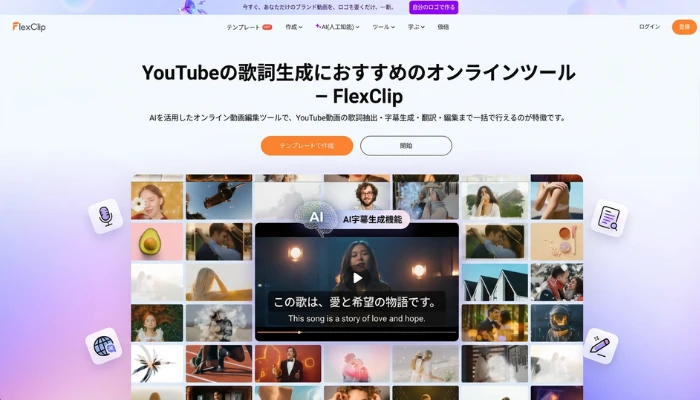Click the white 開始 button
Viewport: 700px width, 400px height.
click(x=406, y=146)
